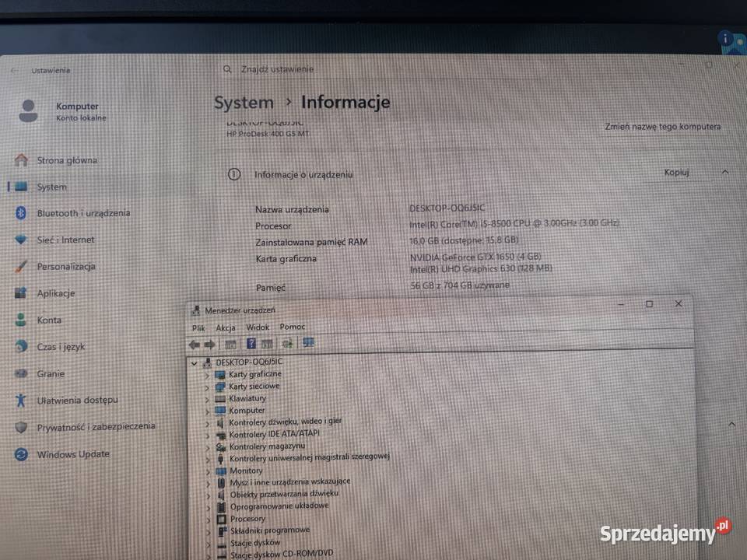The width and height of the screenshot is (747, 560).
Task: Click the Komputer local account profile
Action: 62,111
